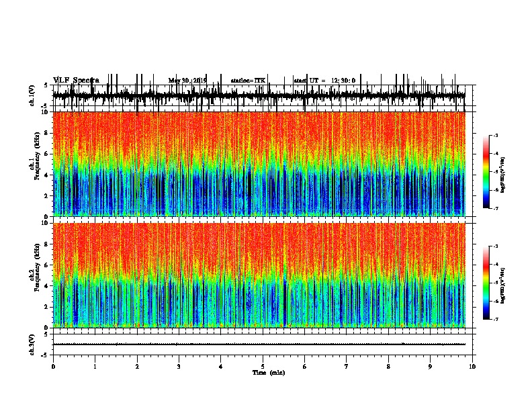Click the '-3' label of the upper color bar
This screenshot has width=532, height=411.
coord(495,135)
